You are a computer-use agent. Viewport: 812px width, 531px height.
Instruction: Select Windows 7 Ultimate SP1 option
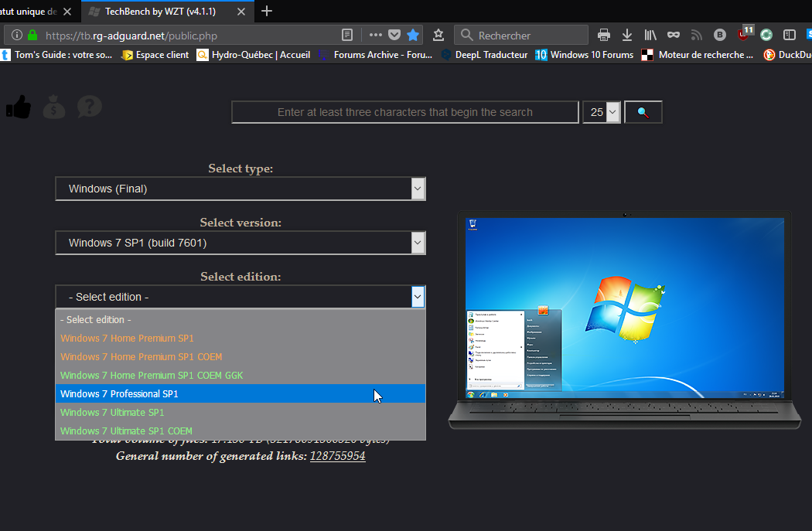point(241,413)
